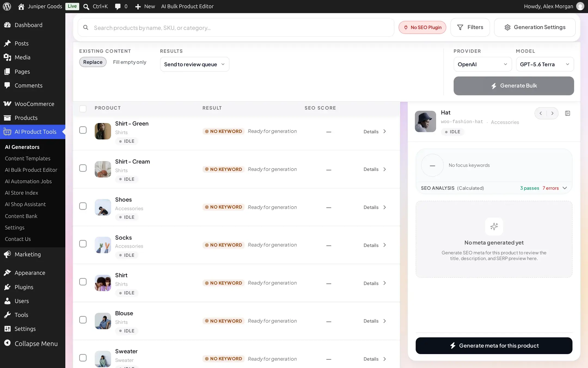Open AI Store Index submenu item
The height and width of the screenshot is (368, 588).
(22, 193)
